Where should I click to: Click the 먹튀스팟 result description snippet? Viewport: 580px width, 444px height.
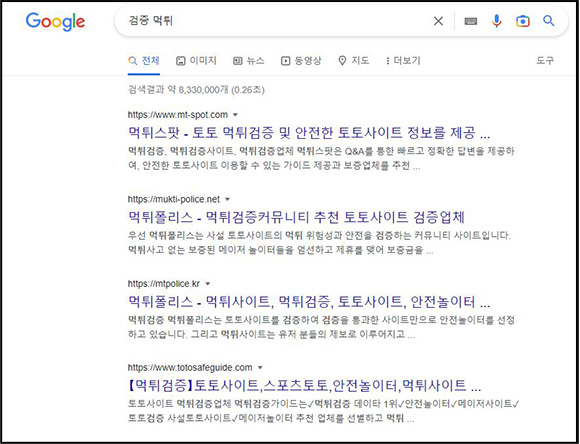321,158
